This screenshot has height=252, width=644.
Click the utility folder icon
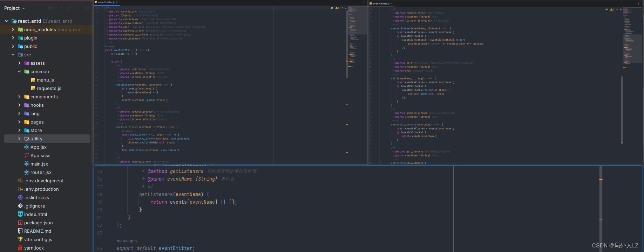coord(27,139)
